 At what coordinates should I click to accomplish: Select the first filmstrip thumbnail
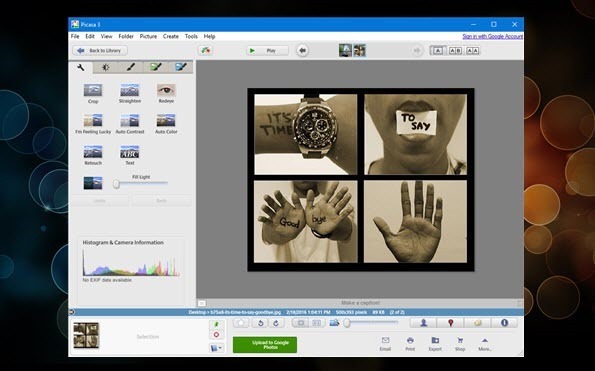[x=345, y=50]
